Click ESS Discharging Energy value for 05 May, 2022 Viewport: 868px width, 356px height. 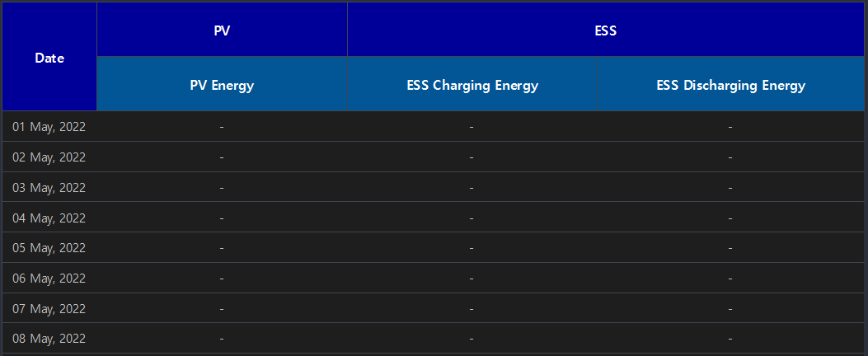[x=730, y=248]
